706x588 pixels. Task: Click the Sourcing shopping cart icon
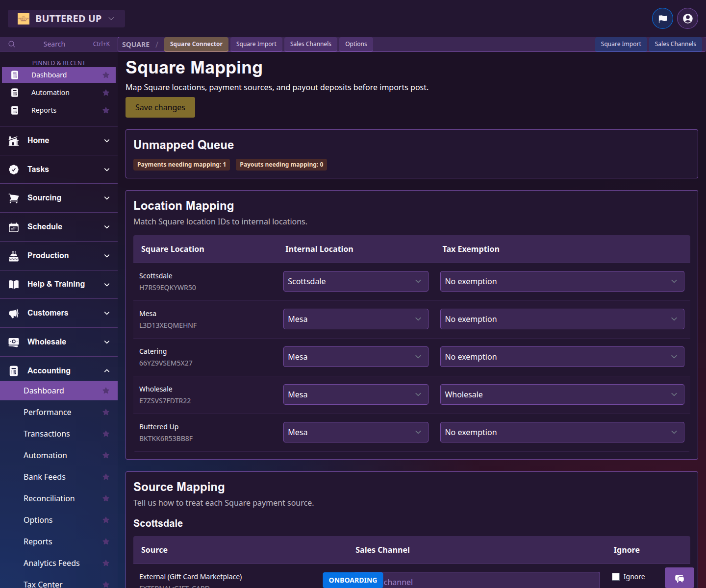tap(13, 197)
